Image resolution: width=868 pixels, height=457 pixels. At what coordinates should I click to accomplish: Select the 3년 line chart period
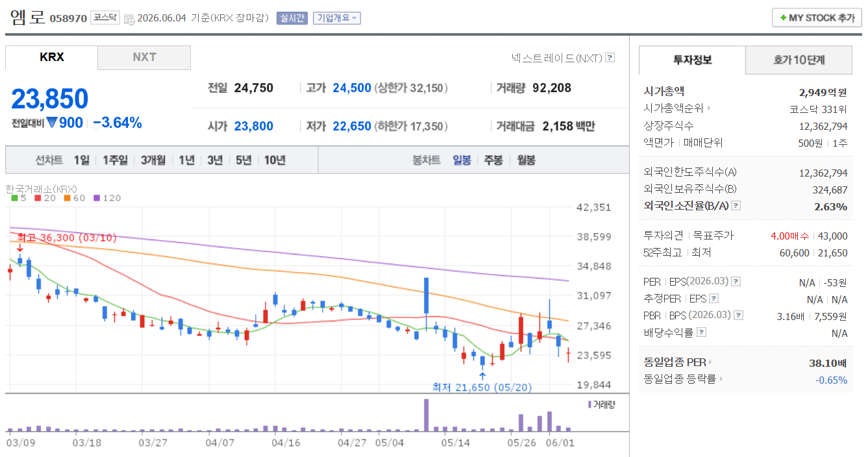[215, 160]
